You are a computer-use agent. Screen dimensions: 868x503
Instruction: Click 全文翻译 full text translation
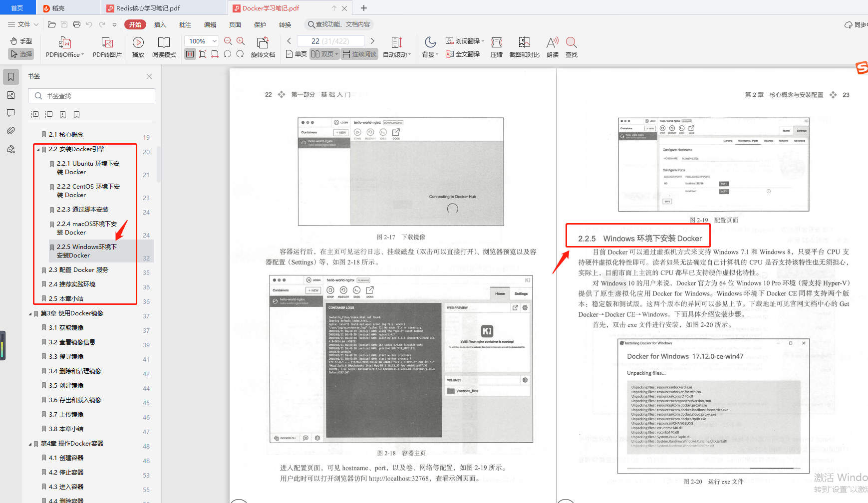click(x=463, y=54)
